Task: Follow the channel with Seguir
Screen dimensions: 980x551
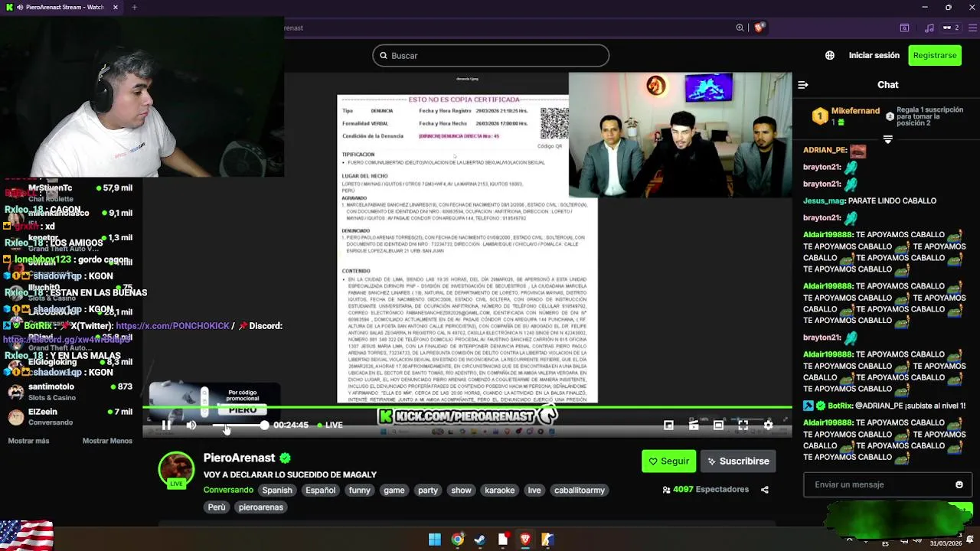Action: click(668, 461)
